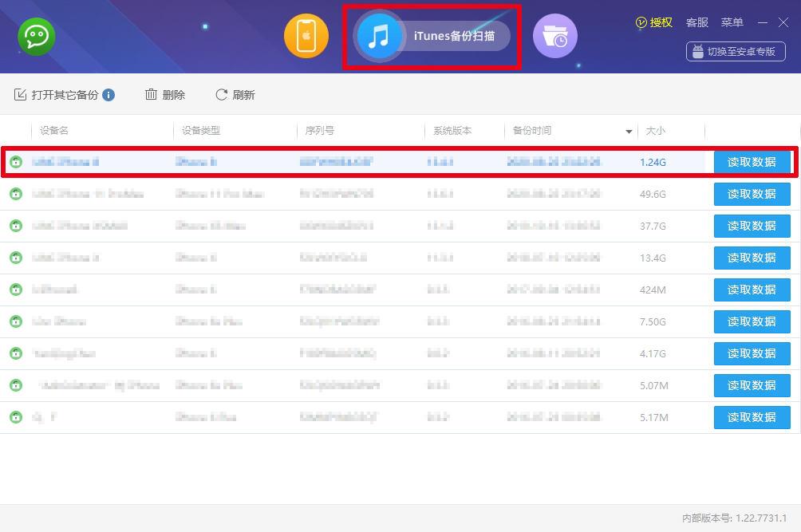The height and width of the screenshot is (532, 801).
Task: Click 读取数据 for the 49.6G backup
Action: [752, 194]
